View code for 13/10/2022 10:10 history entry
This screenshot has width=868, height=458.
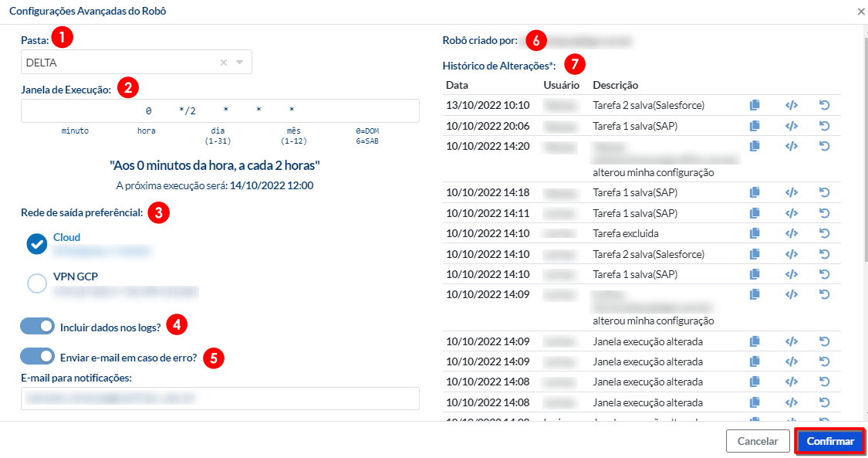pos(791,105)
